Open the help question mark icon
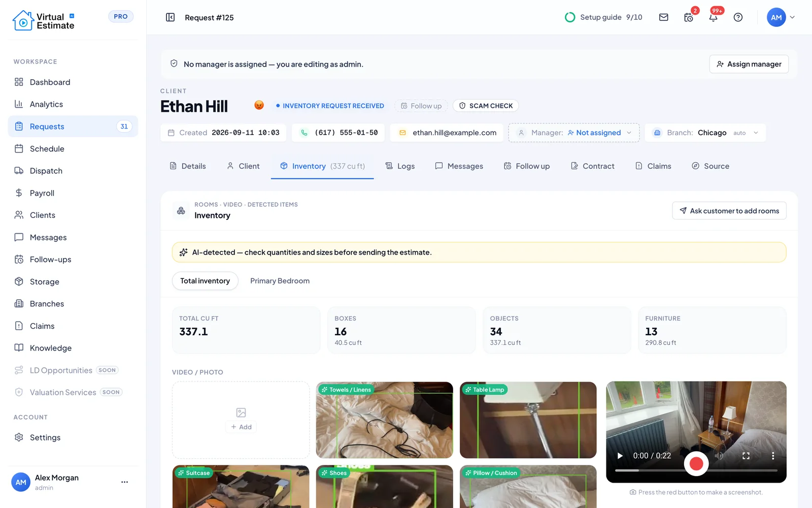Image resolution: width=812 pixels, height=508 pixels. tap(738, 17)
